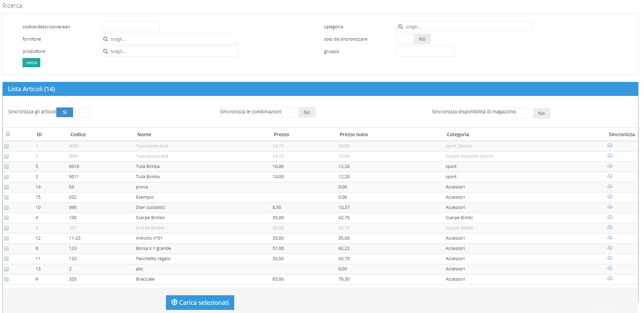The image size is (644, 313).
Task: Click Carica selezionati button
Action: tap(200, 302)
